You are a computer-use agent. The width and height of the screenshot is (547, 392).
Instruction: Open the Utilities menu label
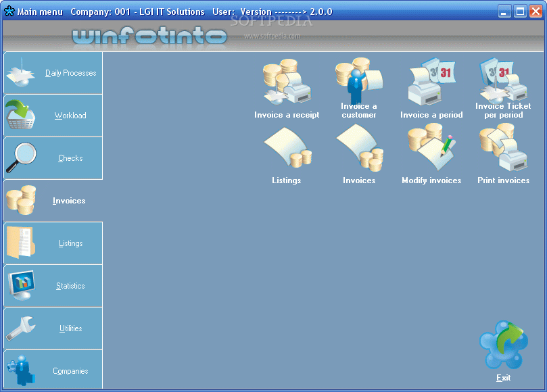pyautogui.click(x=71, y=328)
